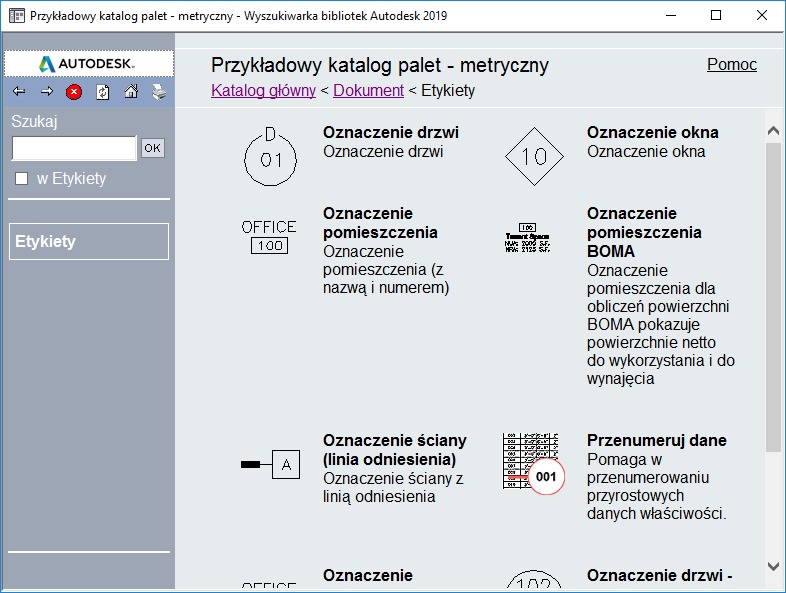The image size is (786, 593).
Task: Click the 'Przenumeruj dane' title
Action: [x=657, y=440]
